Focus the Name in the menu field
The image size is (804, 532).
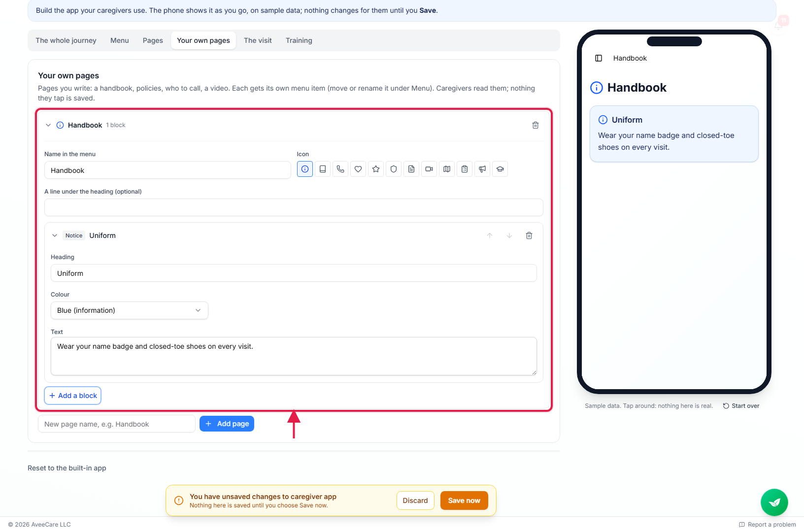coord(167,170)
